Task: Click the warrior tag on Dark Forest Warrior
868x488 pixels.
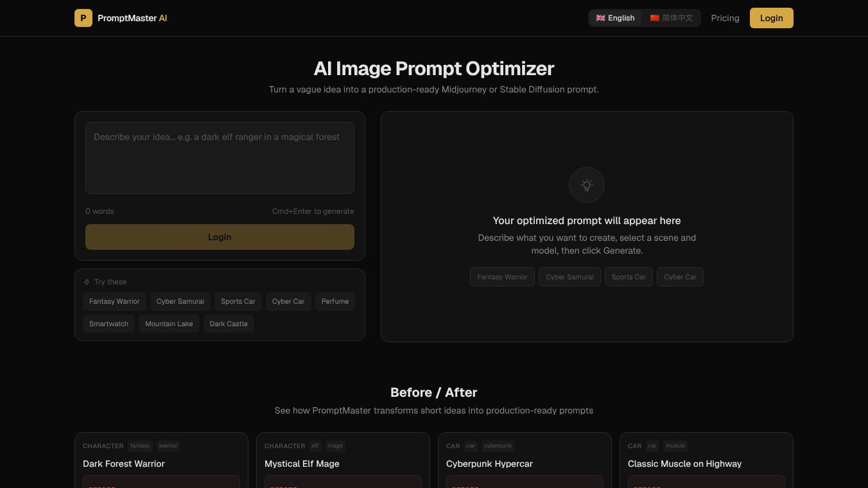Action: coord(168,446)
